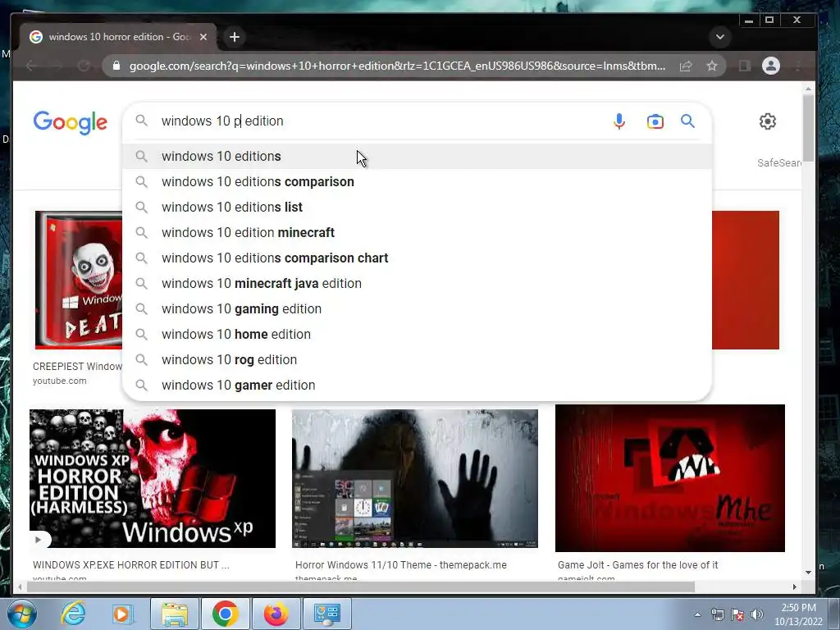Screen dimensions: 840x630
Task: Choose suggestion windows 10 gamer edition
Action: tap(417, 386)
